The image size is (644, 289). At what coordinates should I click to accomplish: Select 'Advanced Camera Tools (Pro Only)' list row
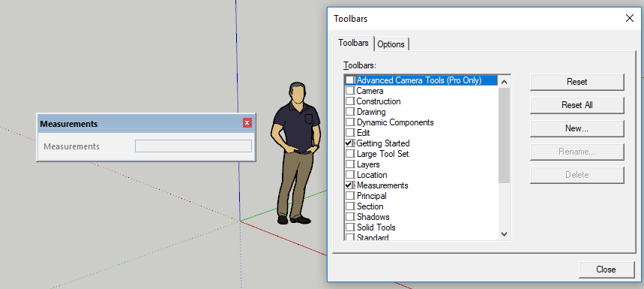(x=422, y=80)
